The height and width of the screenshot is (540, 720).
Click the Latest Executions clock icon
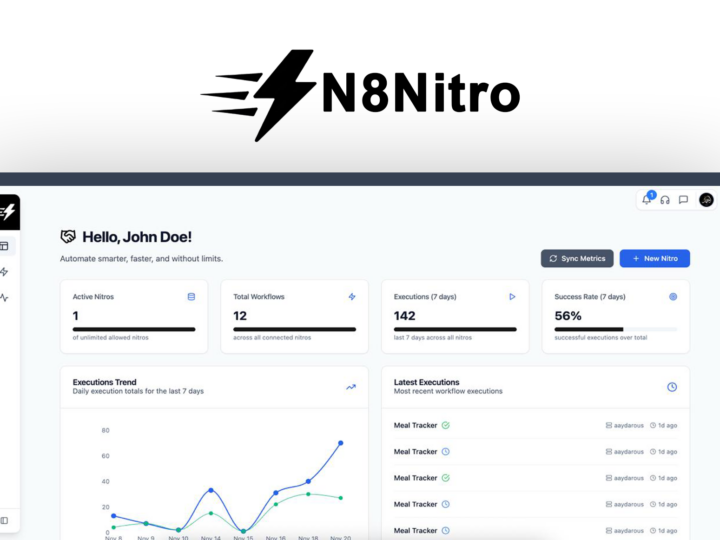pos(672,387)
